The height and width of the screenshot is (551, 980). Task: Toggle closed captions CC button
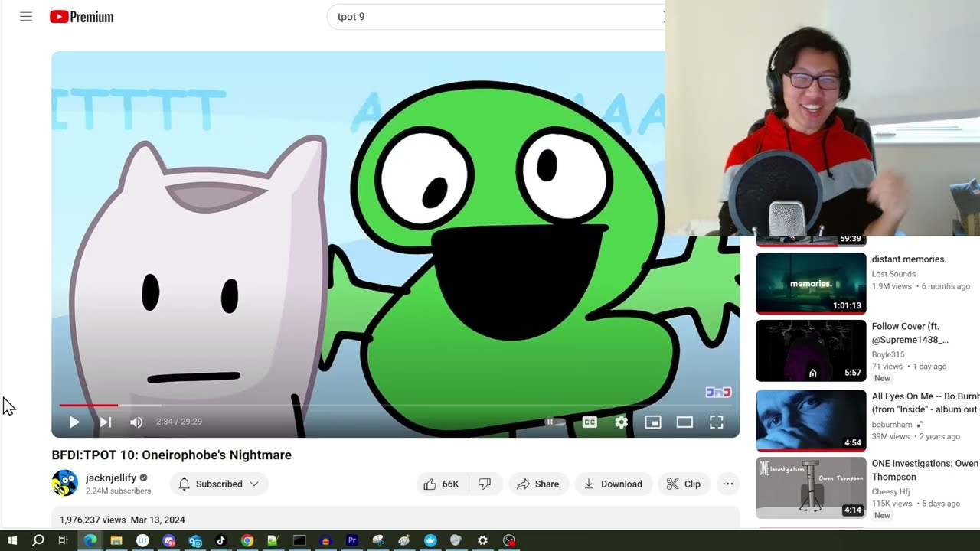590,422
